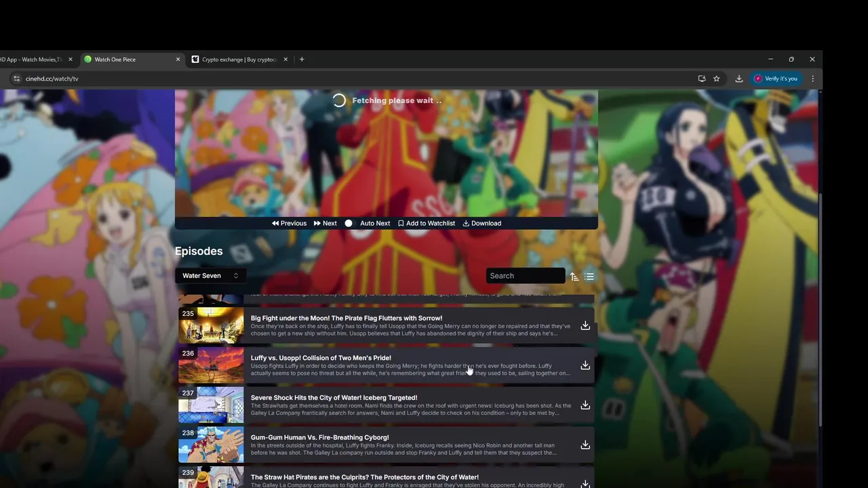The width and height of the screenshot is (868, 488).
Task: Open the browser downloads icon
Action: [x=739, y=79]
